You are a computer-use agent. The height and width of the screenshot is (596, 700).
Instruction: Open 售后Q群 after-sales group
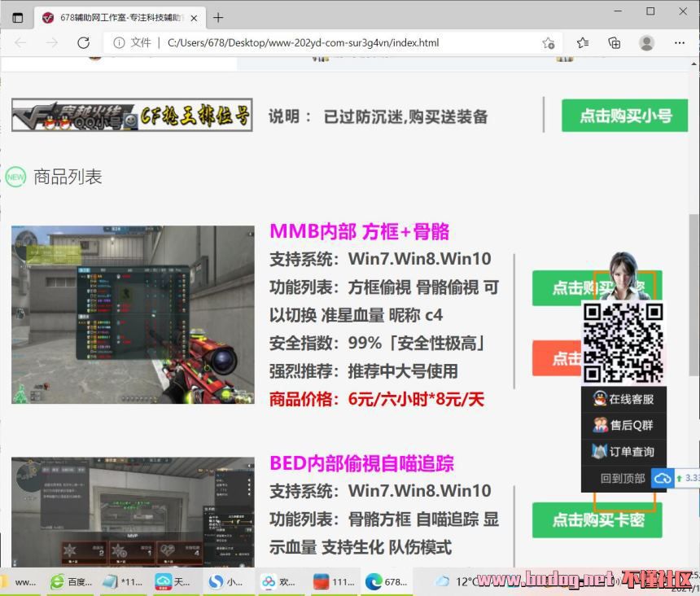623,426
